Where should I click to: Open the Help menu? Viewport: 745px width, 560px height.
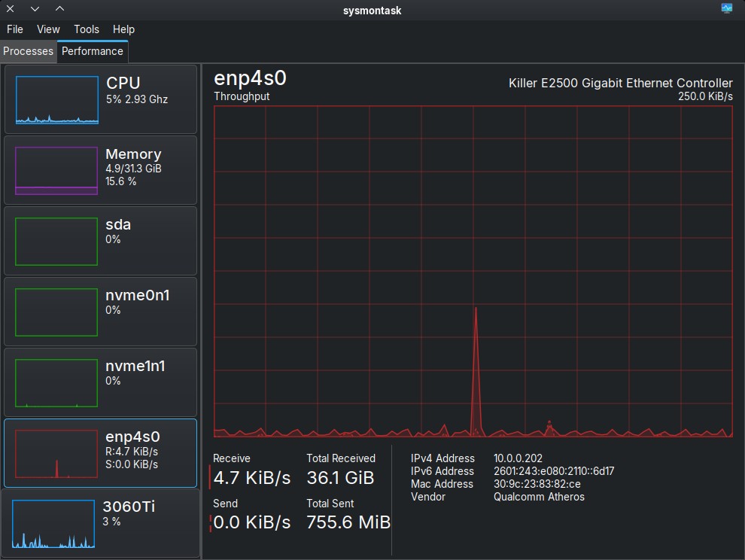pyautogui.click(x=123, y=29)
